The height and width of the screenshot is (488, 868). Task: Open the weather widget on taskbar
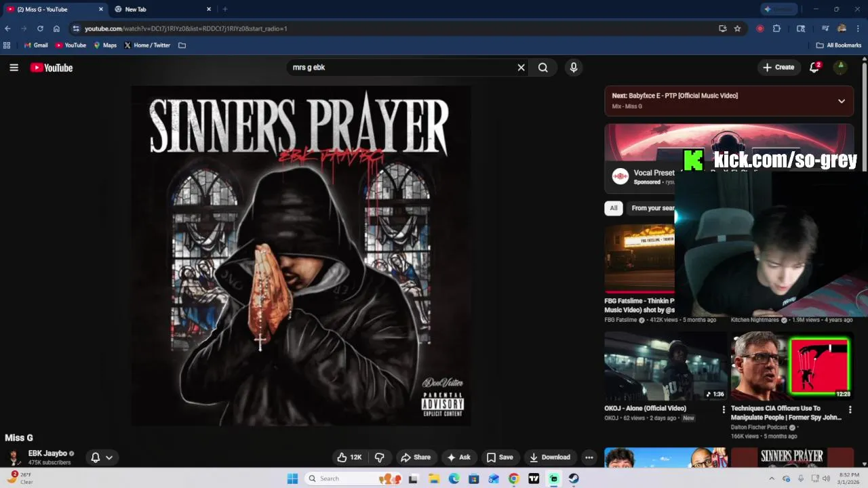(x=19, y=479)
